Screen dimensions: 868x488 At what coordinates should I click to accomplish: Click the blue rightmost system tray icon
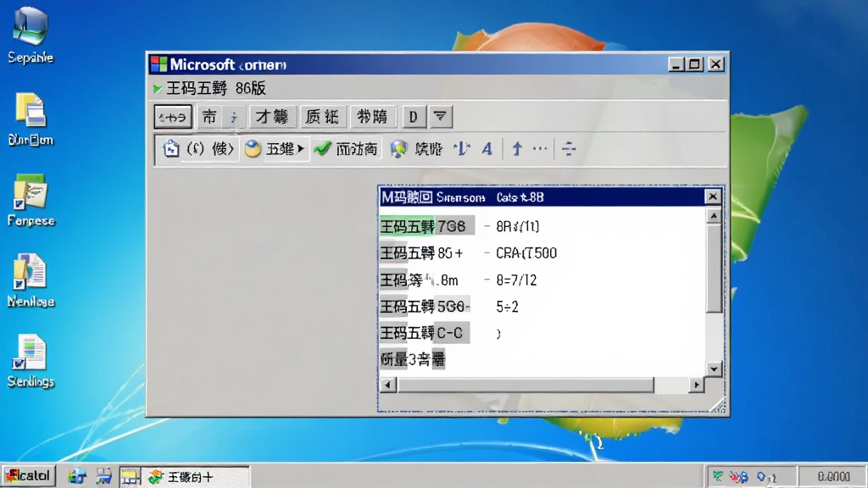click(766, 476)
